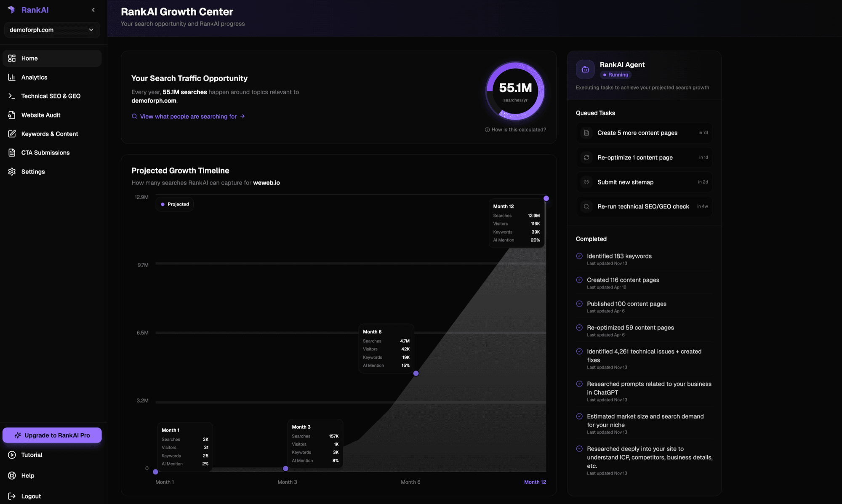Click checkmark for Estimated market size

click(579, 416)
